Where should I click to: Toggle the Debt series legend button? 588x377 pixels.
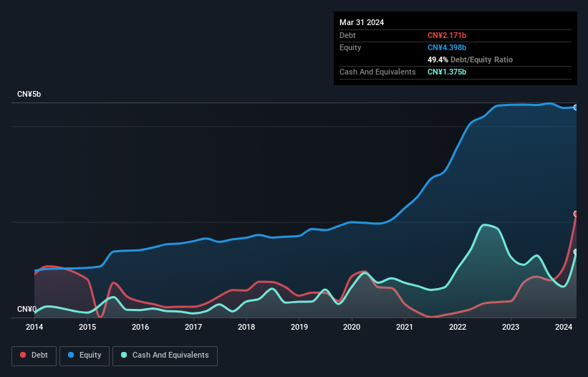[x=34, y=355]
